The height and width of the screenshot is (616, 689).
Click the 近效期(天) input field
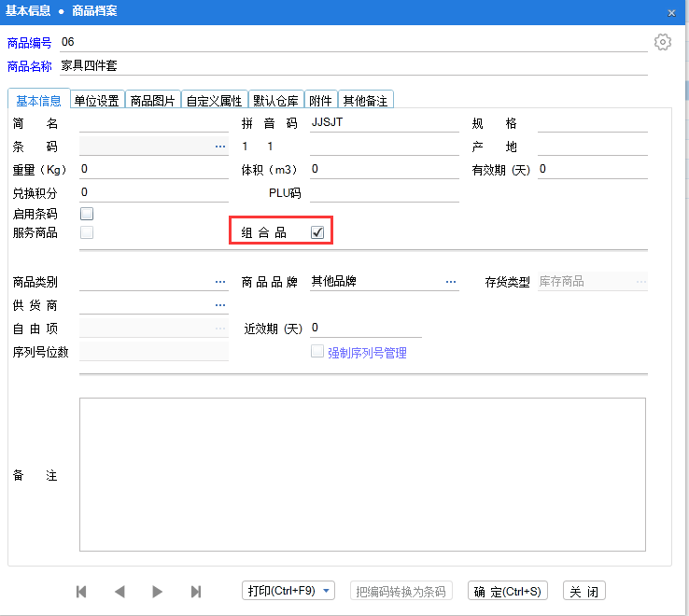coord(366,329)
